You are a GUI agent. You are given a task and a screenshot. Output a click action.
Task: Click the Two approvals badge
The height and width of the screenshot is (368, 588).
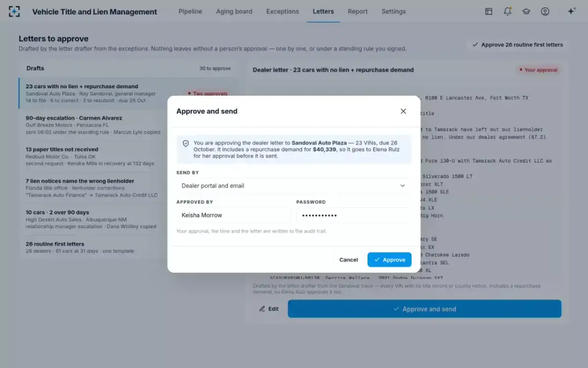tap(208, 94)
